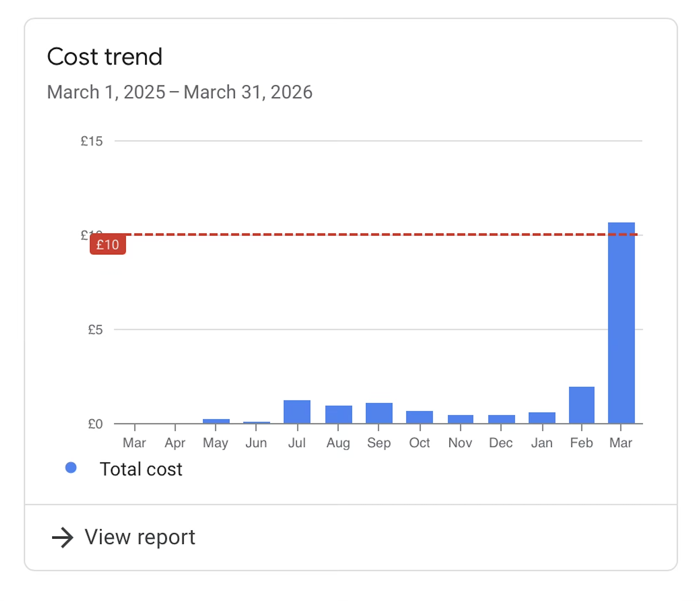The height and width of the screenshot is (603, 700).
Task: Click the red £10 budget label
Action: [107, 245]
